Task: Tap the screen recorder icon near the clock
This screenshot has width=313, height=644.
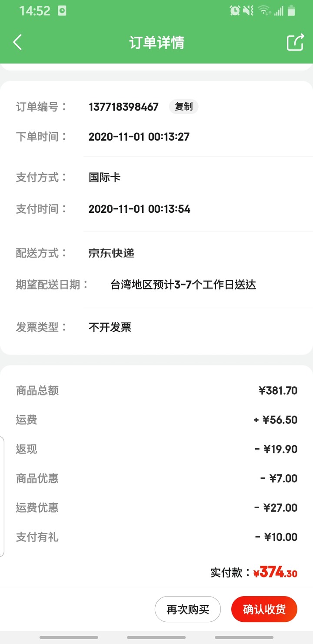Action: coord(62,11)
